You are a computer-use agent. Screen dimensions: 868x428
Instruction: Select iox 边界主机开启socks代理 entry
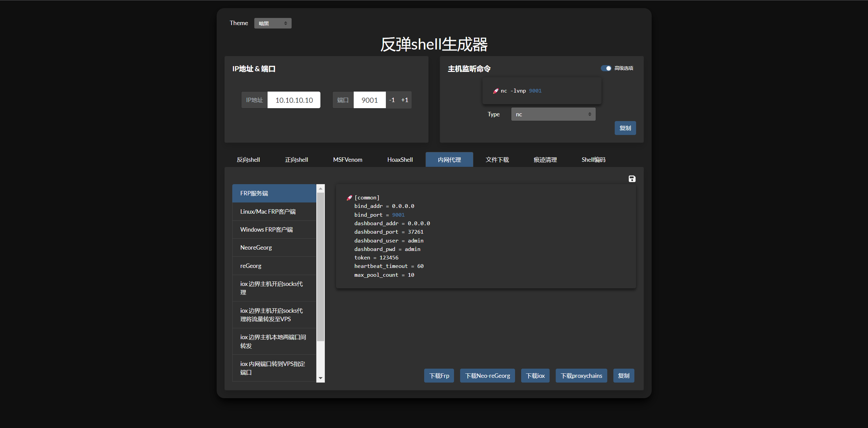pos(274,288)
